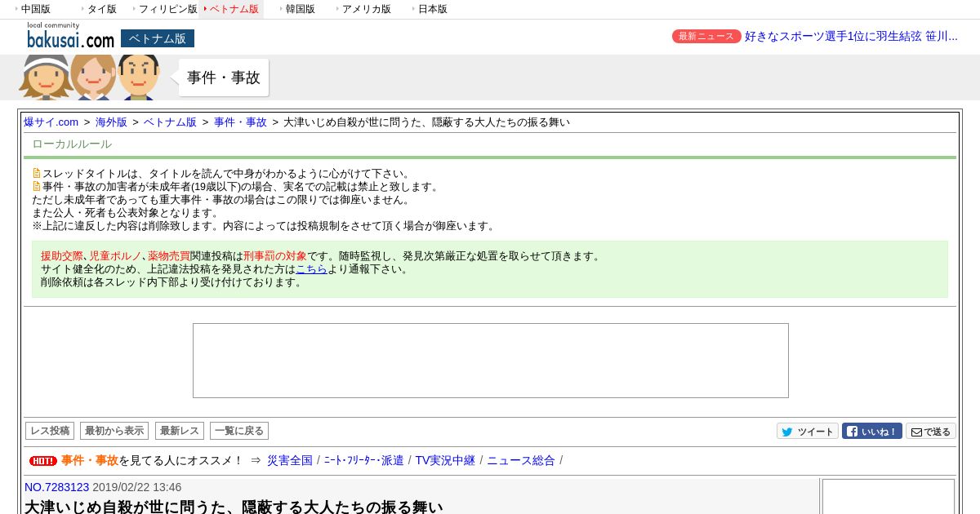Click the HOT! red badge icon
This screenshot has height=514, width=980.
tap(43, 461)
